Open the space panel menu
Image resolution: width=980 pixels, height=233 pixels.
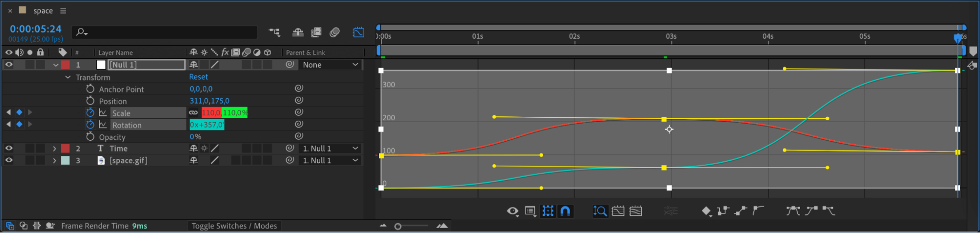pos(63,11)
